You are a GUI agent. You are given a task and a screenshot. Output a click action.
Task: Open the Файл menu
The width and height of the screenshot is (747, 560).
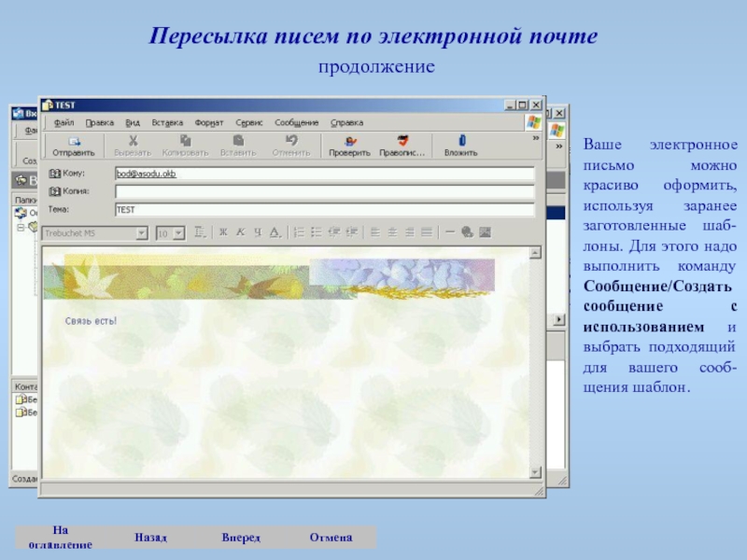63,122
